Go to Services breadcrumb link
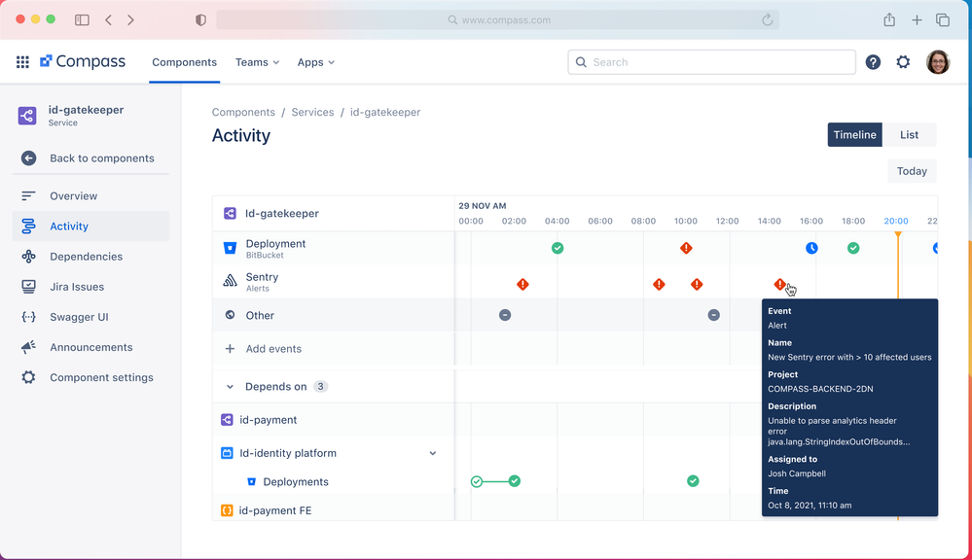The height and width of the screenshot is (560, 972). (312, 112)
